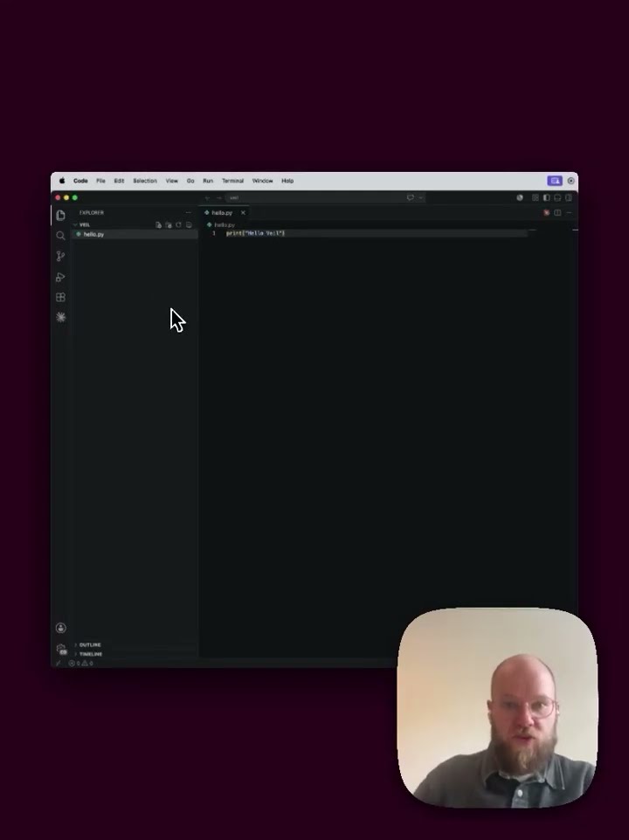Open the File menu

point(100,181)
